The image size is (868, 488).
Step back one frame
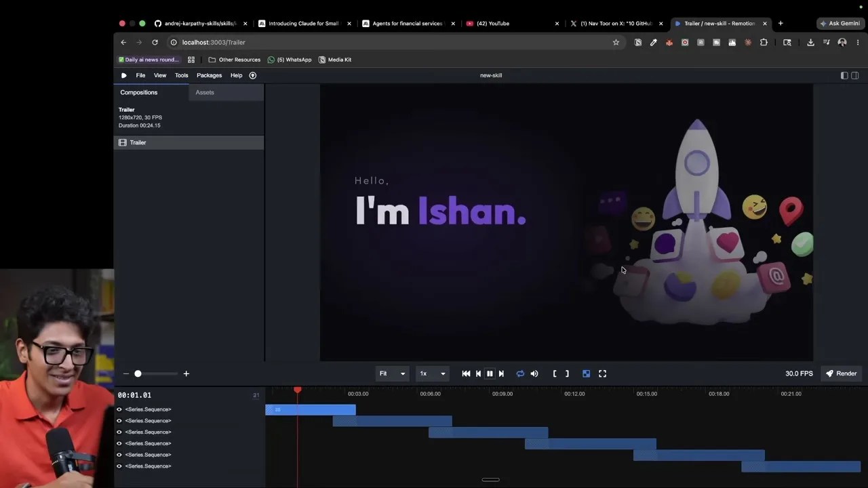[478, 373]
